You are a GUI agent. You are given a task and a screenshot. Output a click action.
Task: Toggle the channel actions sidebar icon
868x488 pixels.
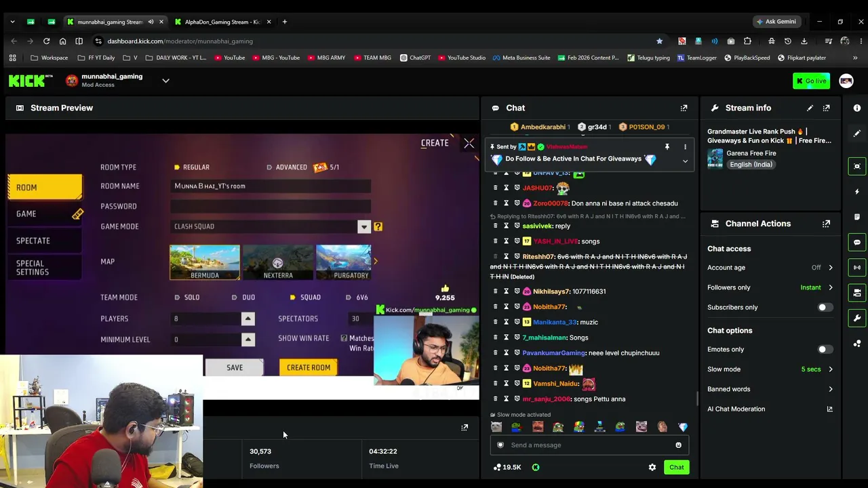pos(857,293)
